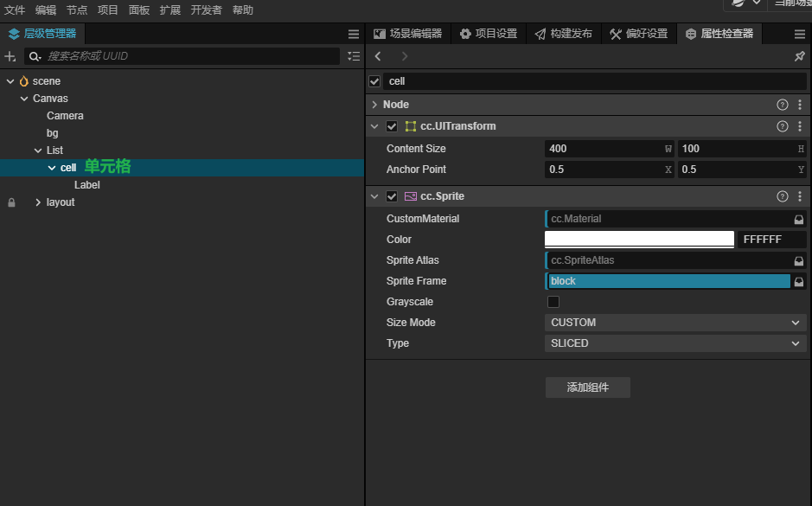Click the add node plus icon
The image size is (812, 506).
(x=10, y=56)
